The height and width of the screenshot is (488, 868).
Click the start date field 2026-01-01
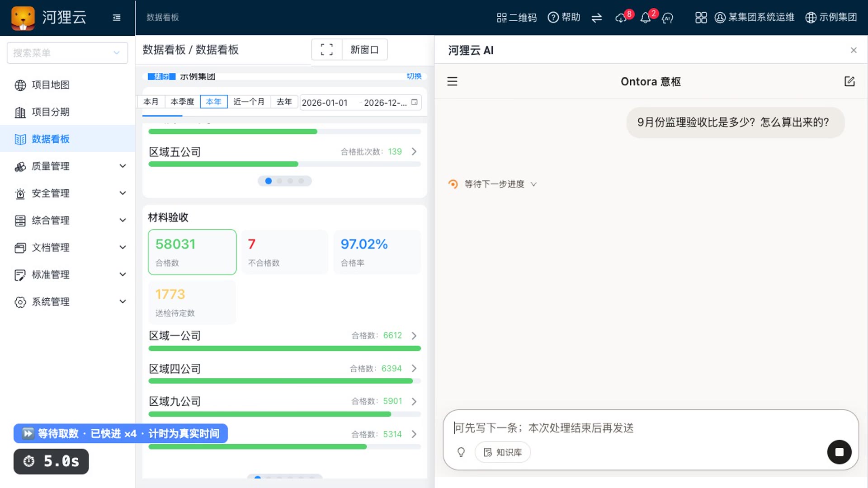[325, 103]
